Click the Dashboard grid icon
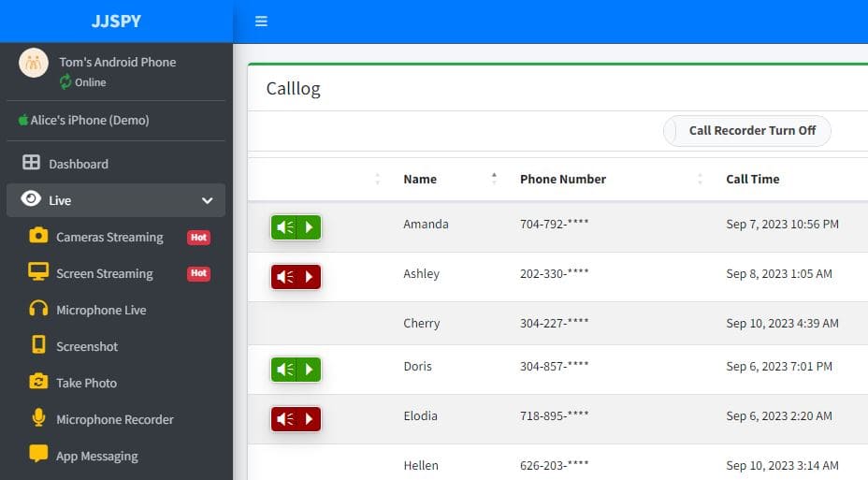Viewport: 868px width, 480px height. (31, 162)
